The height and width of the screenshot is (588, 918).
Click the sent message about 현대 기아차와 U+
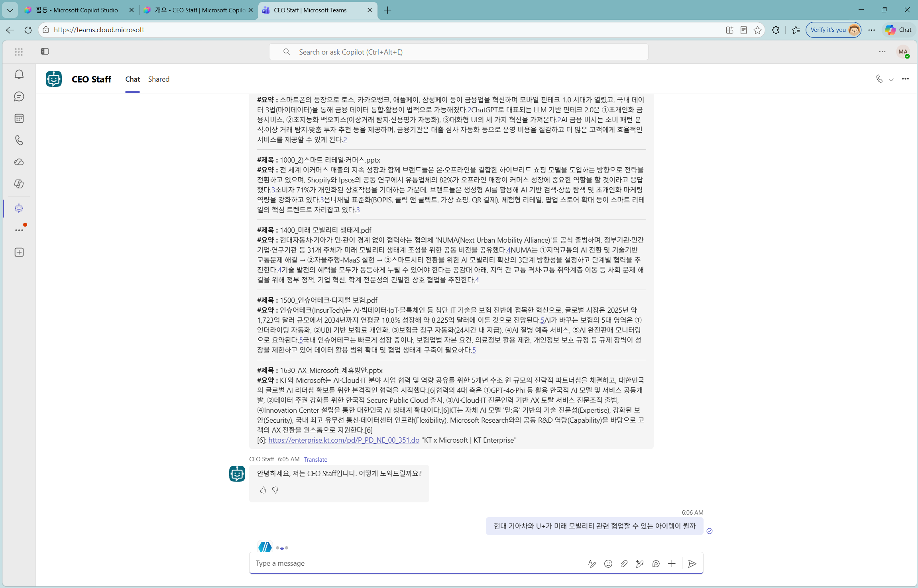(594, 526)
